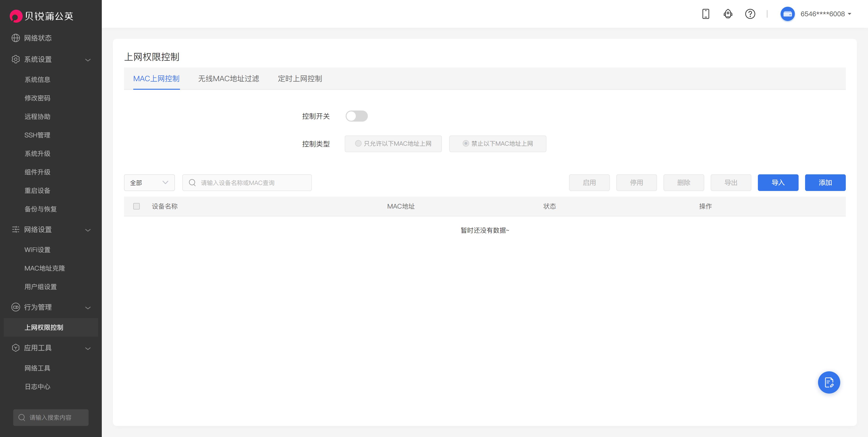Check the select-all box in device table
868x437 pixels.
[136, 206]
